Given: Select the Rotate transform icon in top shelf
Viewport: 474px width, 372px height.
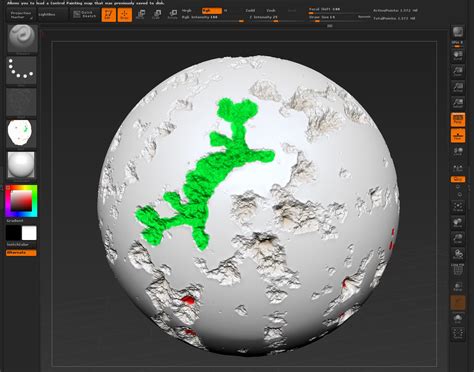Looking at the screenshot, I should click(x=173, y=14).
